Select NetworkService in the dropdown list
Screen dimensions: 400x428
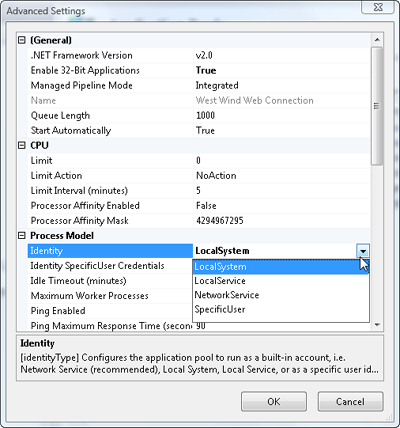coord(281,295)
